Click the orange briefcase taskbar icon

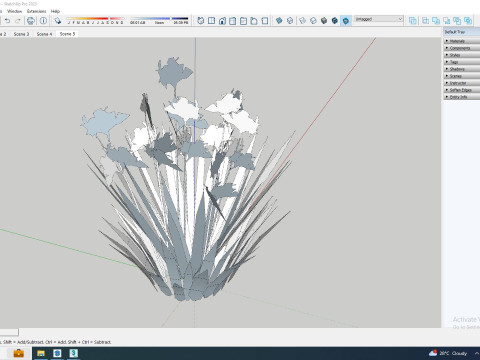[x=18, y=353]
